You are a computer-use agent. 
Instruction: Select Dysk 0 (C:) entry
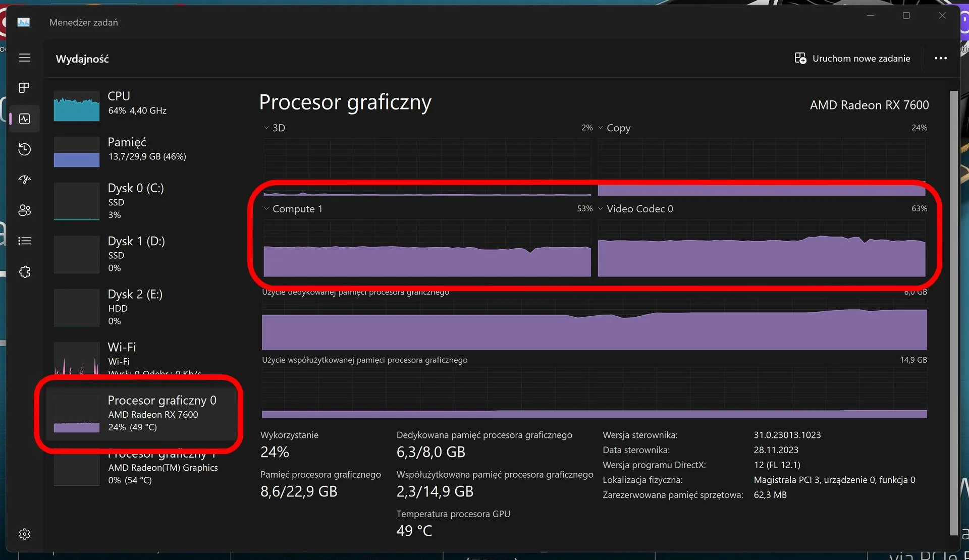point(141,201)
